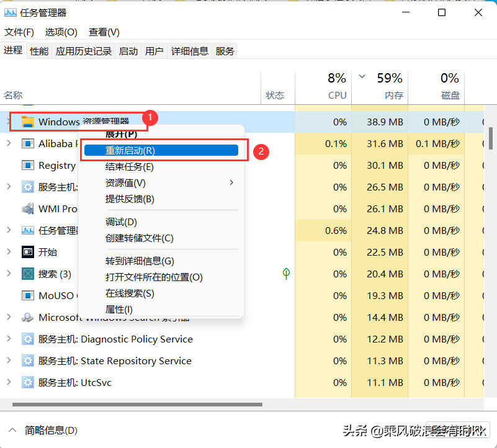
Task: Click the vertical scrollbar thumb
Action: click(491, 138)
